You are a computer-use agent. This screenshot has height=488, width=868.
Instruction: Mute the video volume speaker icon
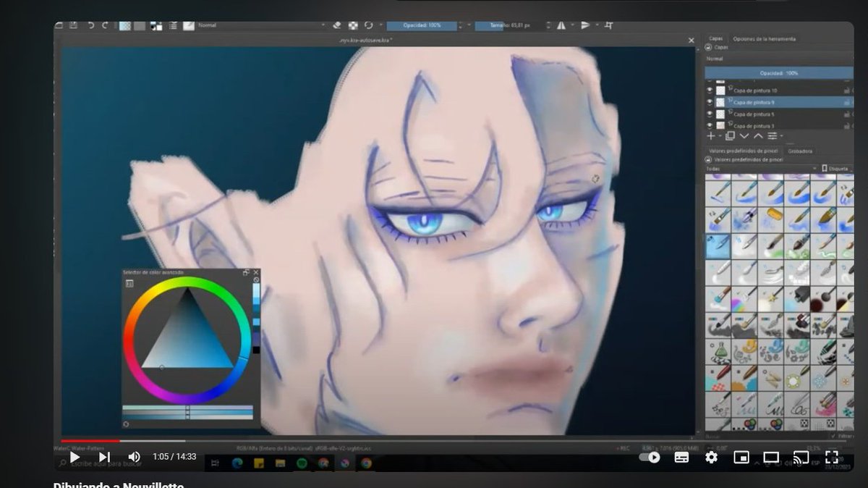coord(134,457)
